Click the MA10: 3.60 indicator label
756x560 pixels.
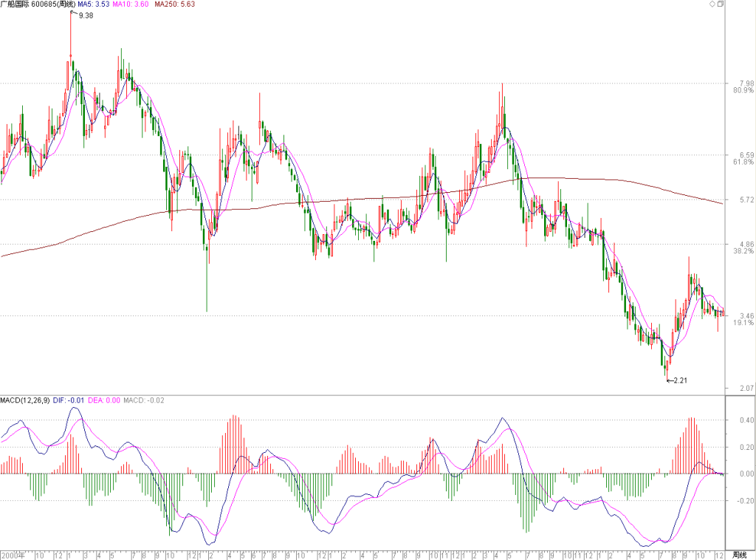point(130,4)
